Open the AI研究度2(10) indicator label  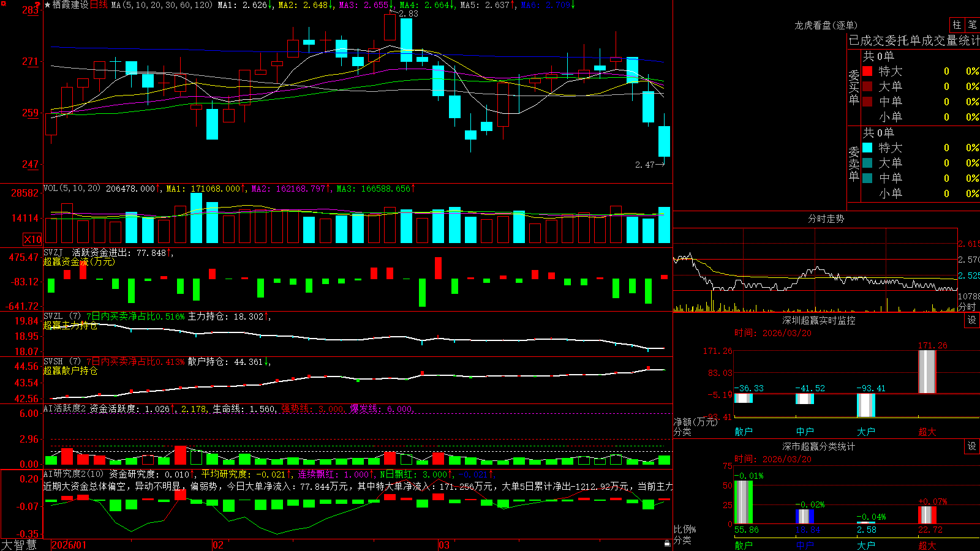(74, 474)
